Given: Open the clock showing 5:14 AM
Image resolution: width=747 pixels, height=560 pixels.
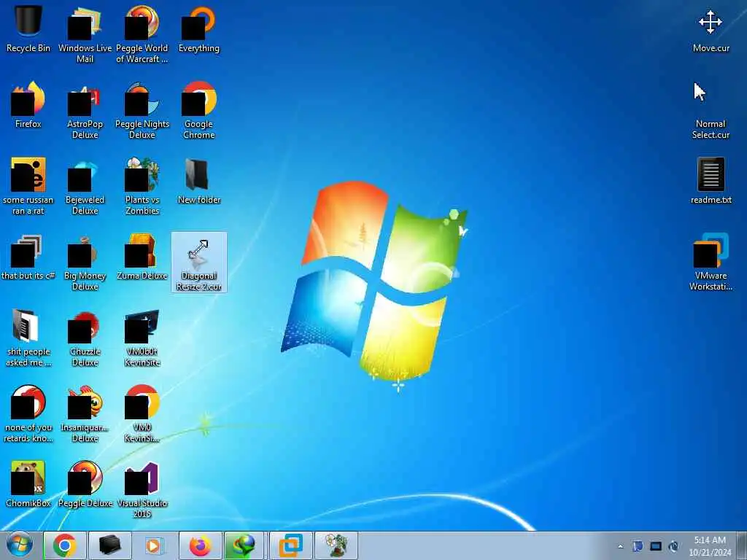Looking at the screenshot, I should 710,545.
